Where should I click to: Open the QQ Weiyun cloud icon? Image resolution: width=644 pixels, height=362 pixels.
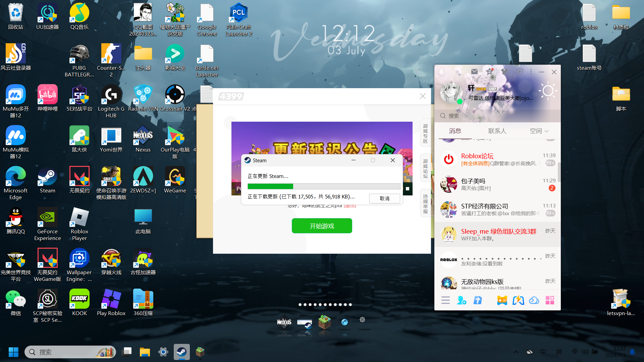(x=534, y=300)
